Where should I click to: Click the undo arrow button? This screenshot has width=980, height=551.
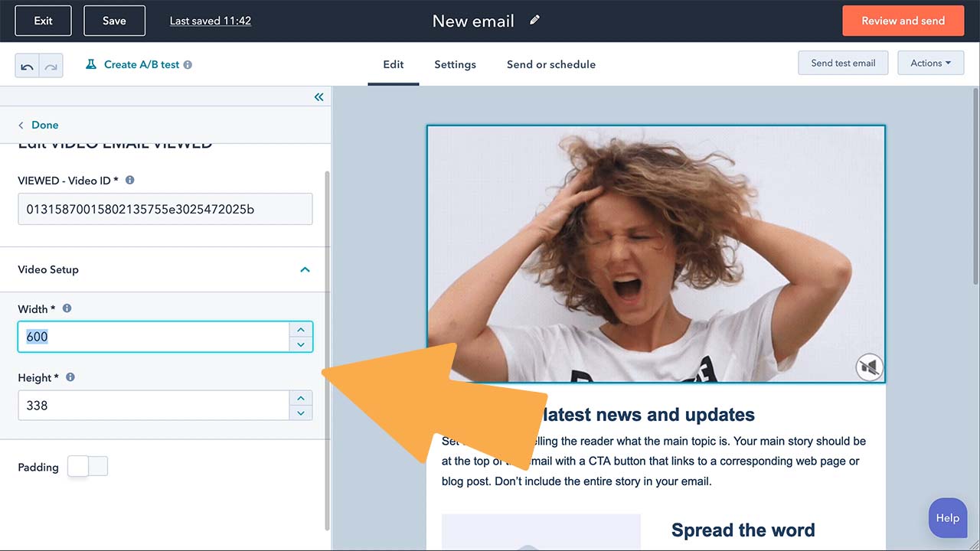[x=28, y=65]
